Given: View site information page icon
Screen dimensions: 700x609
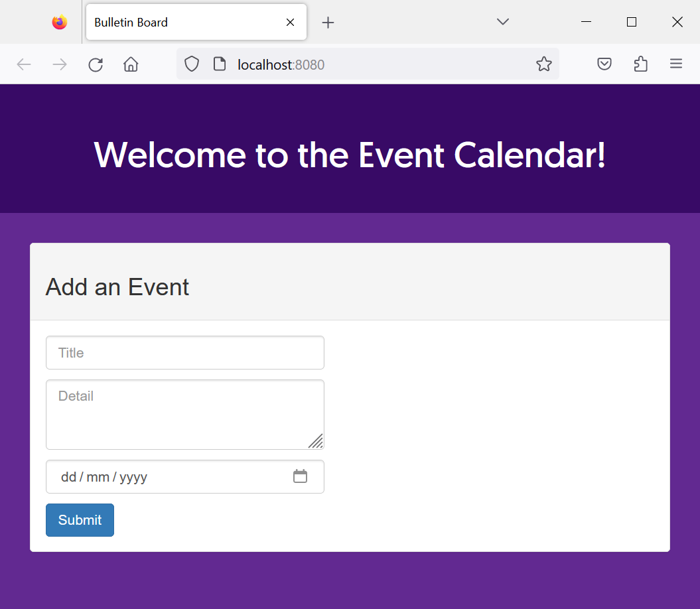Looking at the screenshot, I should coord(219,64).
